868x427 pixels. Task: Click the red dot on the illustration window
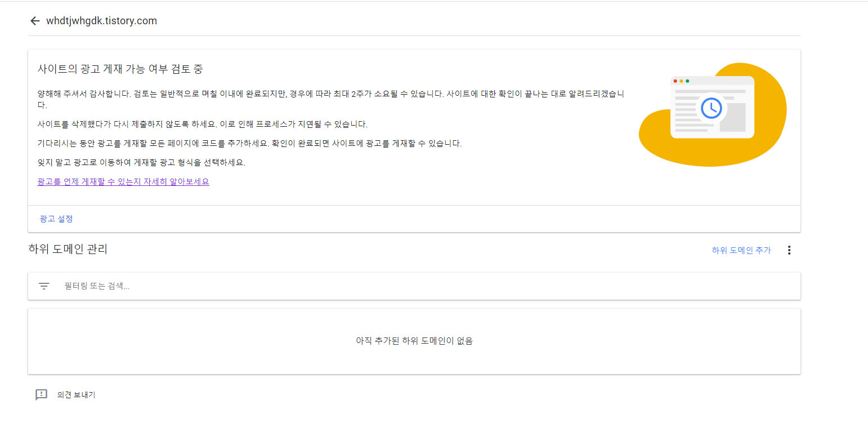pyautogui.click(x=675, y=81)
